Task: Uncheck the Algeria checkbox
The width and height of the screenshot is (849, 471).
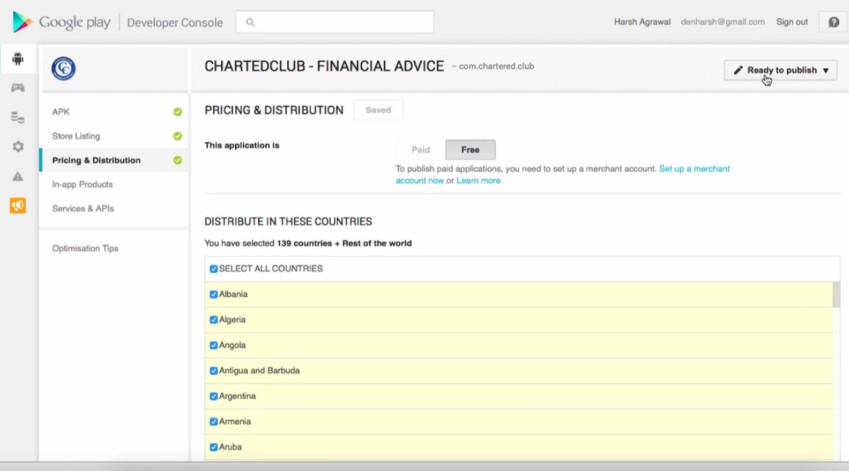Action: (x=213, y=320)
